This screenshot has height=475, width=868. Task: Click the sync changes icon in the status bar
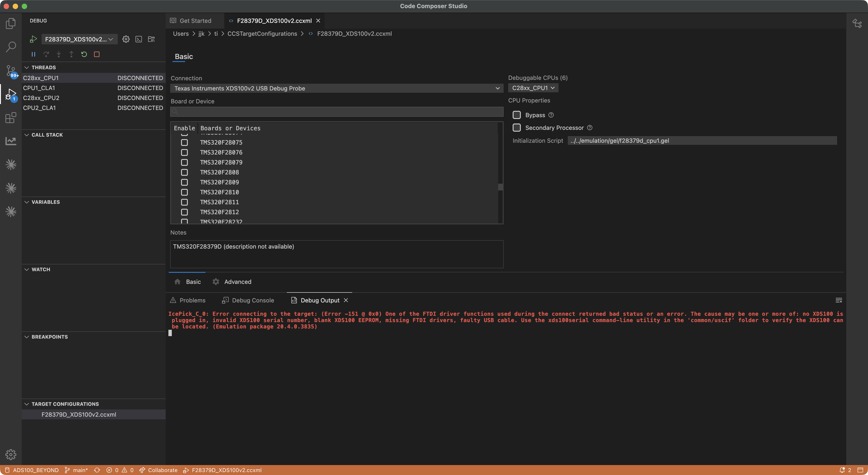97,470
